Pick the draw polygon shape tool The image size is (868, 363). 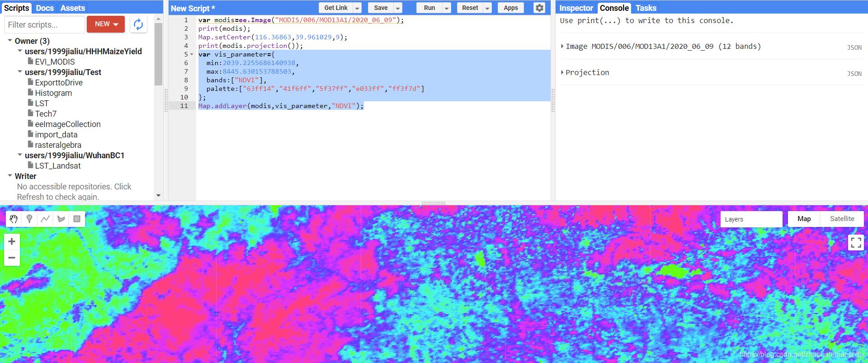tap(61, 219)
